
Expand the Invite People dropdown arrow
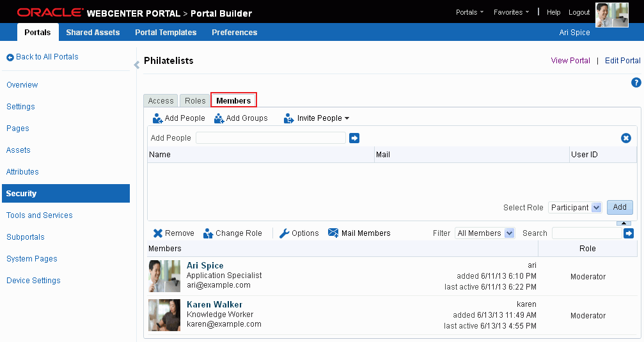[x=347, y=118]
